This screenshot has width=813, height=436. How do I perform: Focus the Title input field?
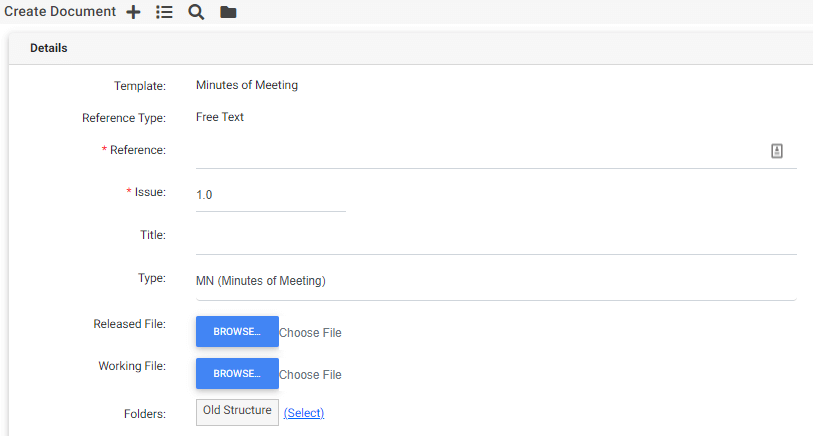pyautogui.click(x=495, y=237)
